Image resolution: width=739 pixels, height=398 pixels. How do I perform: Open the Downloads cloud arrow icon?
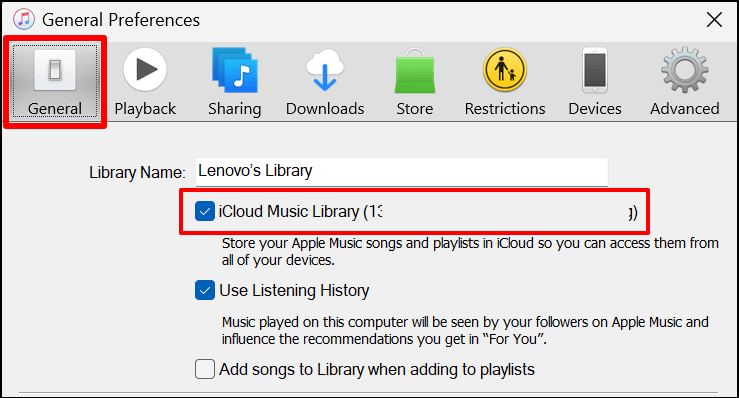click(325, 70)
